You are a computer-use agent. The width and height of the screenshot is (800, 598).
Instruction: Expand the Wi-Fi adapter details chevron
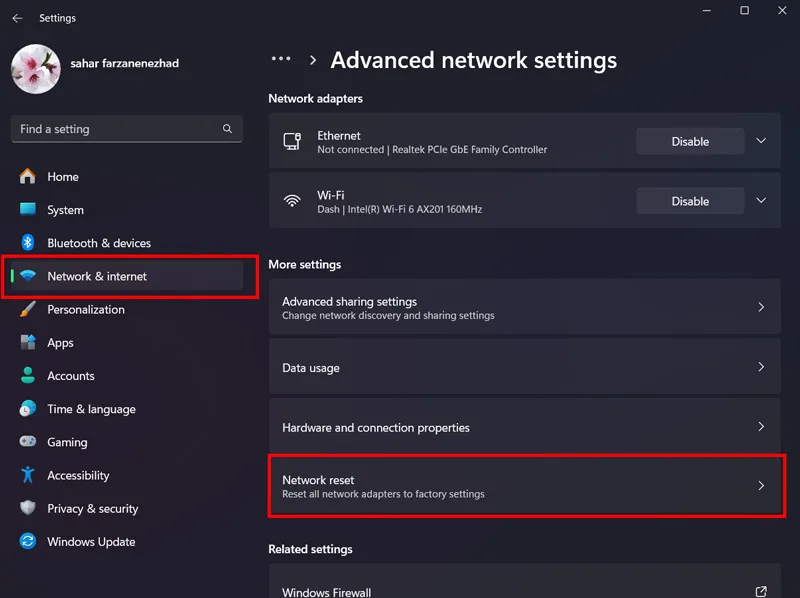tap(761, 201)
